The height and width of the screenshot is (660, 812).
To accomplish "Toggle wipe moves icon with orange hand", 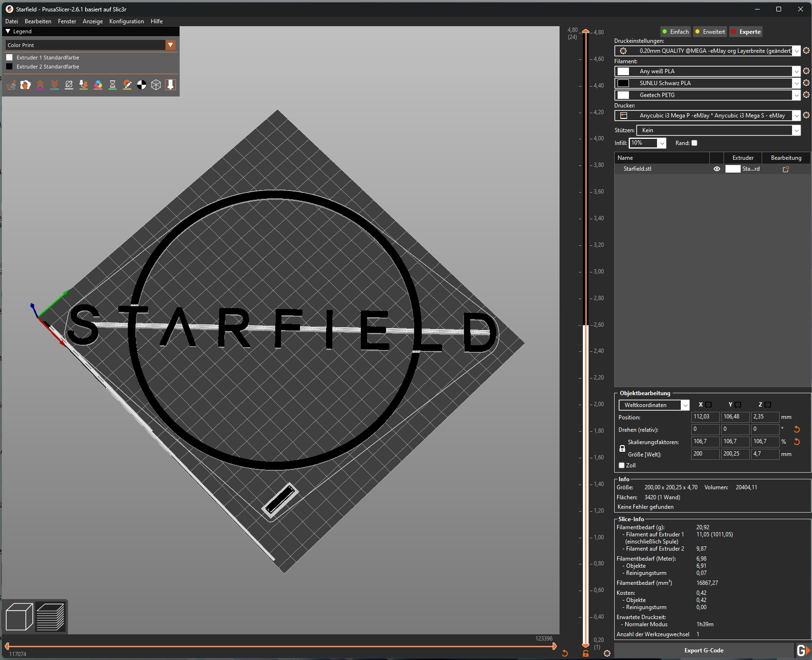I will 26,85.
